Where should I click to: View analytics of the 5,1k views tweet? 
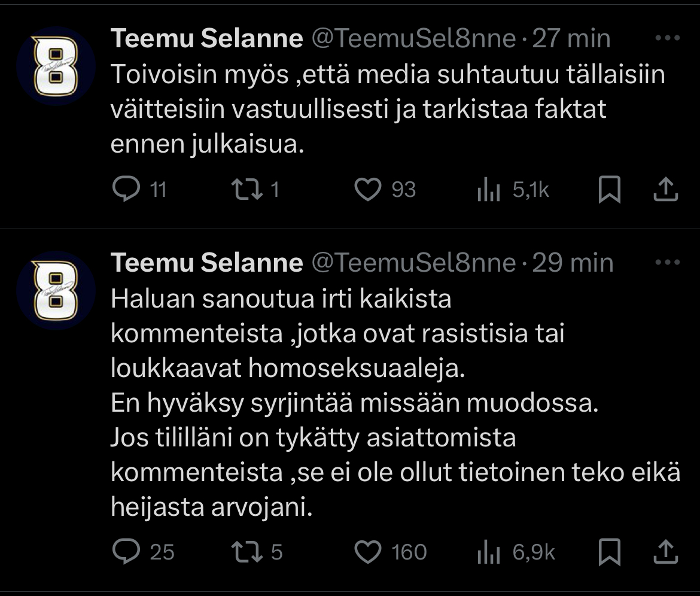(x=489, y=190)
